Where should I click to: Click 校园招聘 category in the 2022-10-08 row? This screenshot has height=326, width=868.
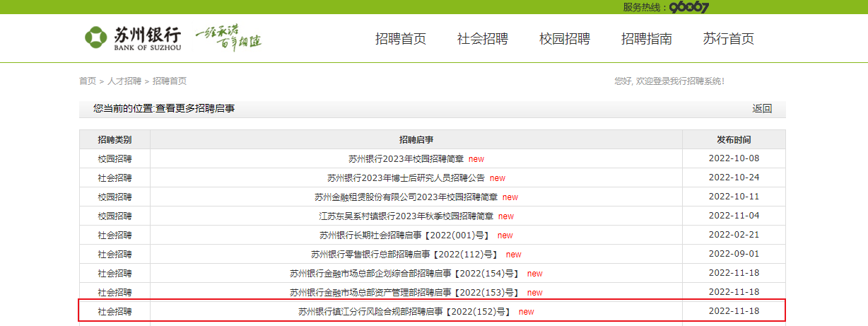click(115, 158)
